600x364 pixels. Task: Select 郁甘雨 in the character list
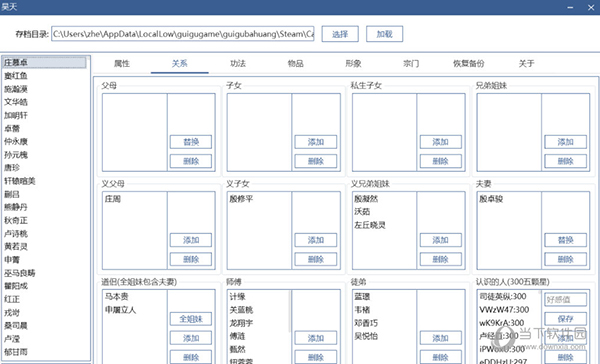click(16, 352)
